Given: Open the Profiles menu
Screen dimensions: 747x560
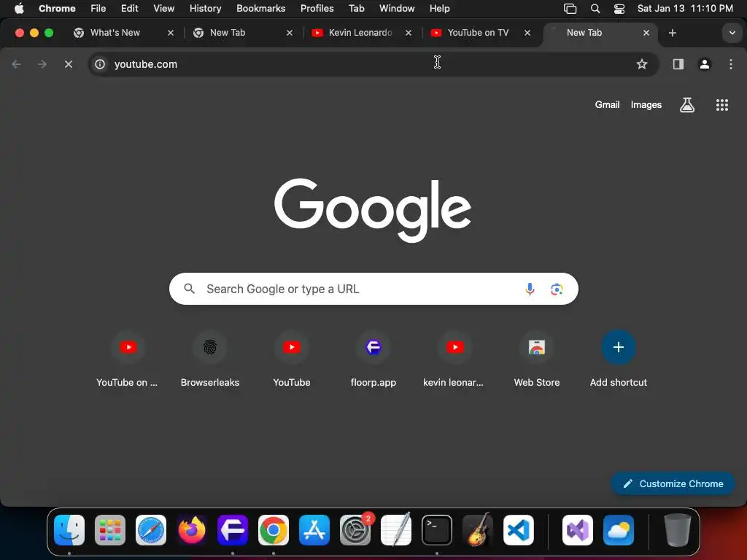Looking at the screenshot, I should pos(317,8).
